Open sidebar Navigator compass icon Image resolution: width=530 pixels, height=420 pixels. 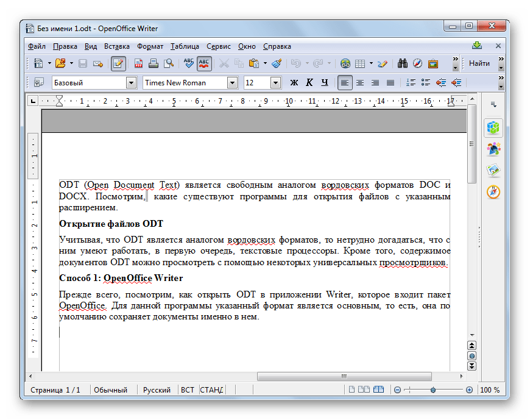pos(493,192)
